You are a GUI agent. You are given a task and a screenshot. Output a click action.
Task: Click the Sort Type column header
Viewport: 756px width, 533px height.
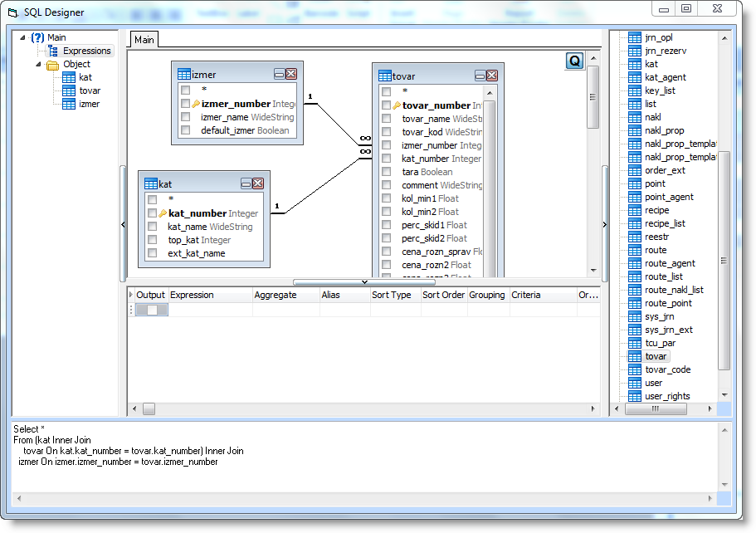point(395,295)
